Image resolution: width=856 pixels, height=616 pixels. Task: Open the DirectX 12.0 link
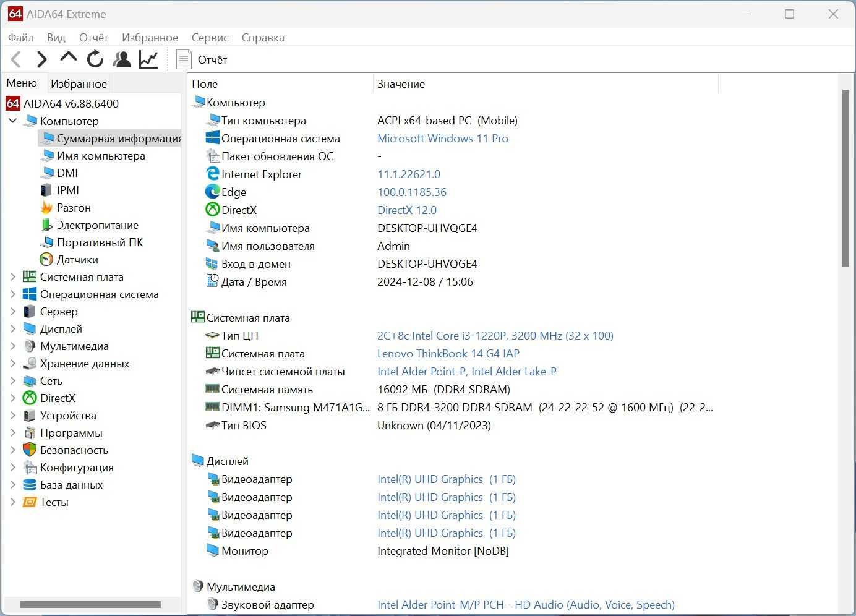[407, 210]
